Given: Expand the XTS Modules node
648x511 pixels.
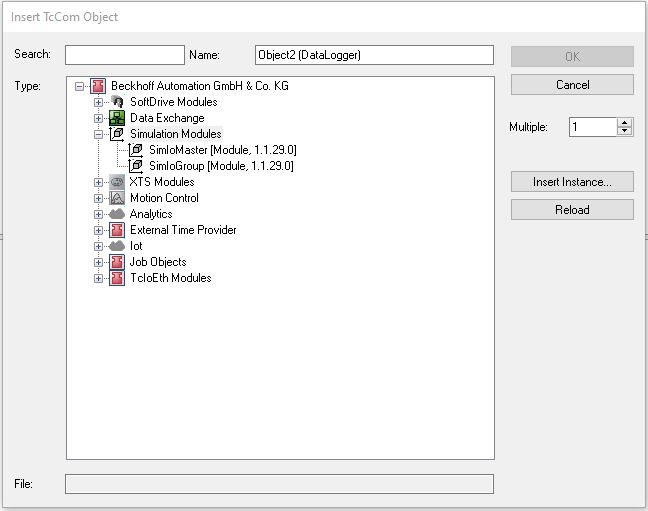Looking at the screenshot, I should click(98, 182).
